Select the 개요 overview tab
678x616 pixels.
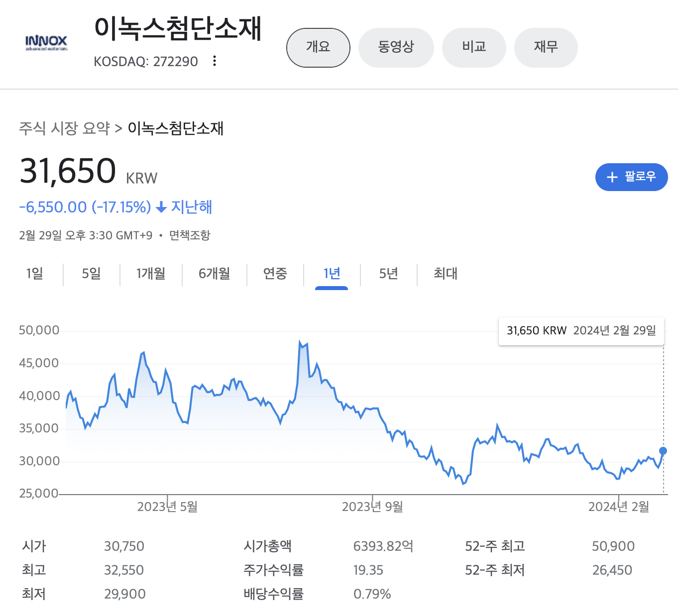(x=318, y=47)
